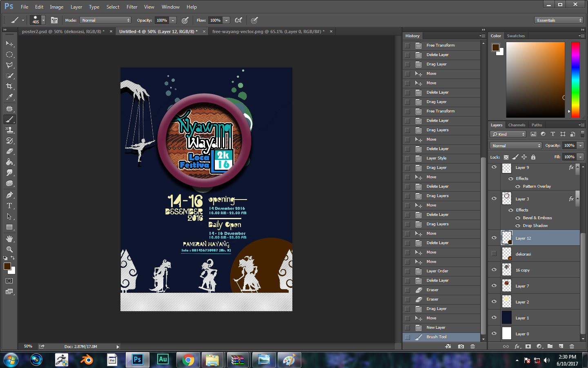Select the Eraser tool
Viewport: 588px width, 368px height.
click(x=10, y=151)
